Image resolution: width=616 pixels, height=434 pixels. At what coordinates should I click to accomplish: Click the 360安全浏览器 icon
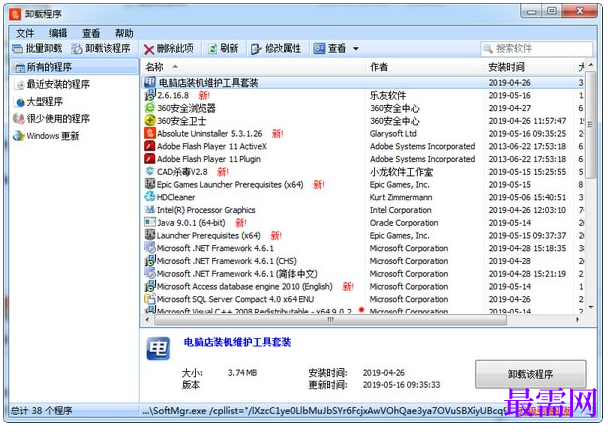tap(150, 108)
